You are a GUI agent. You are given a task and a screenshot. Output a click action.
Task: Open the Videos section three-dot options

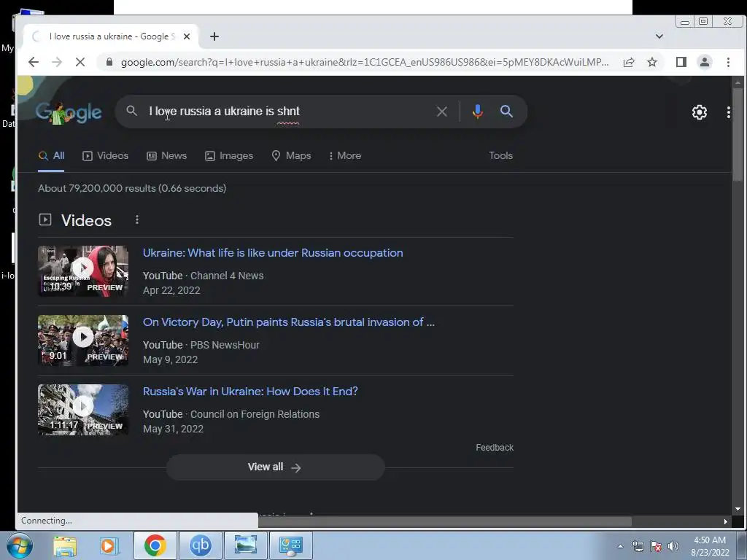tap(137, 219)
